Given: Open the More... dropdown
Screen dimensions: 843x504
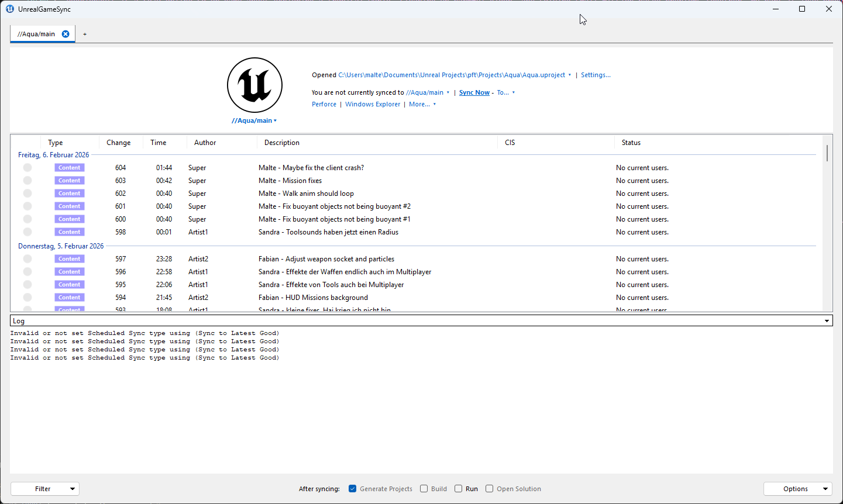Looking at the screenshot, I should (x=422, y=104).
